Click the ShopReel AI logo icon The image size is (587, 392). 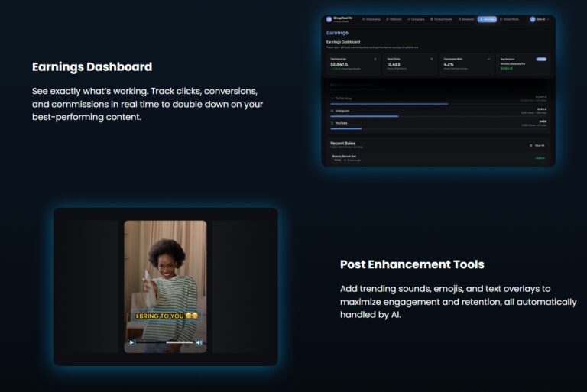tap(329, 19)
